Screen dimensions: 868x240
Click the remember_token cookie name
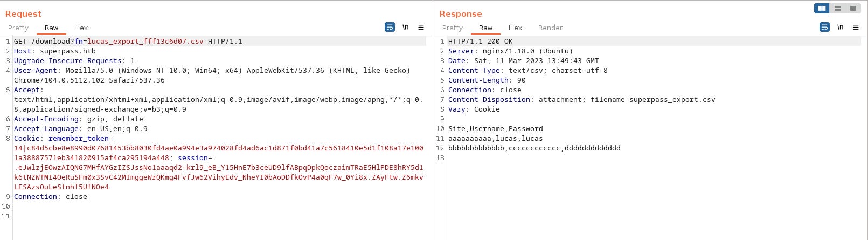[79, 139]
